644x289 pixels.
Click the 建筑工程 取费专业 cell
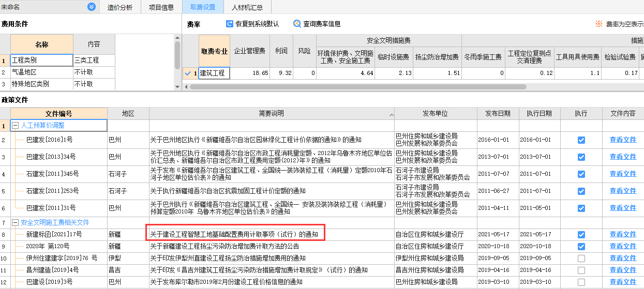pyautogui.click(x=214, y=73)
